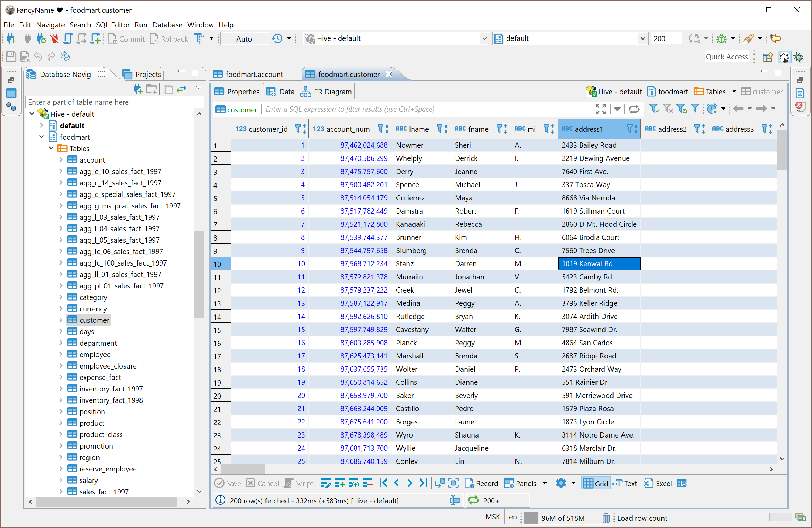Switch to ER Diagram tab
The image size is (812, 528).
[x=326, y=92]
